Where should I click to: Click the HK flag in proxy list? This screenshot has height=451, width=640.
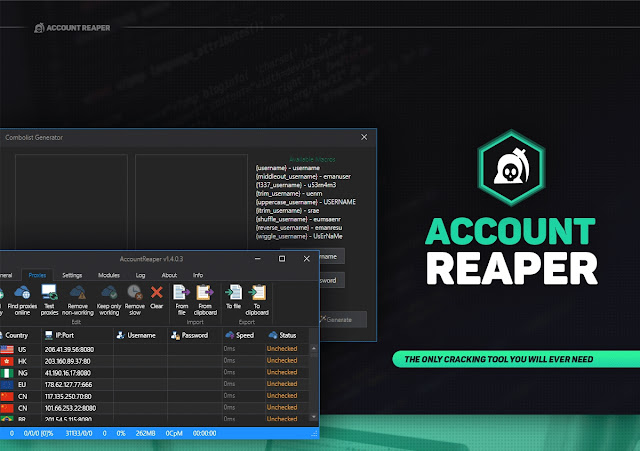[7, 361]
